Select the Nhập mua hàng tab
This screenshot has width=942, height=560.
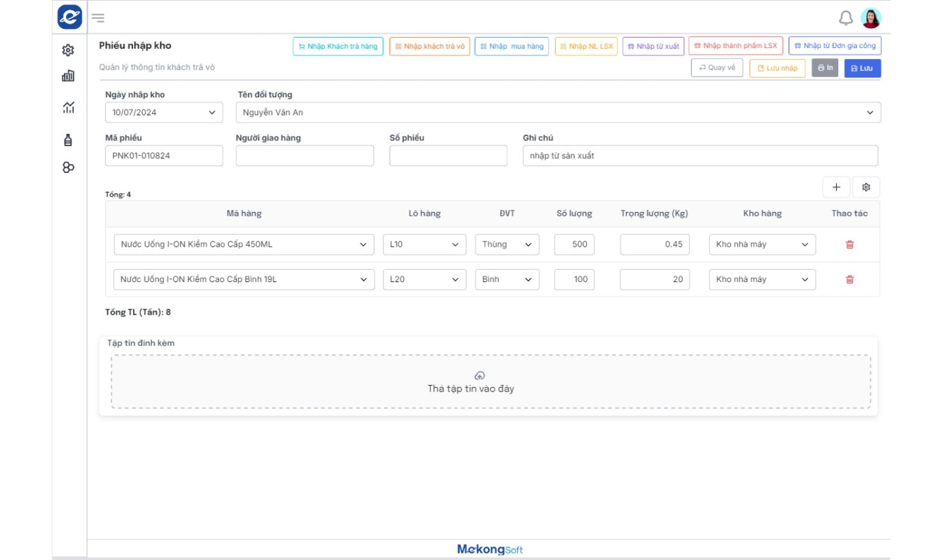[x=512, y=46]
